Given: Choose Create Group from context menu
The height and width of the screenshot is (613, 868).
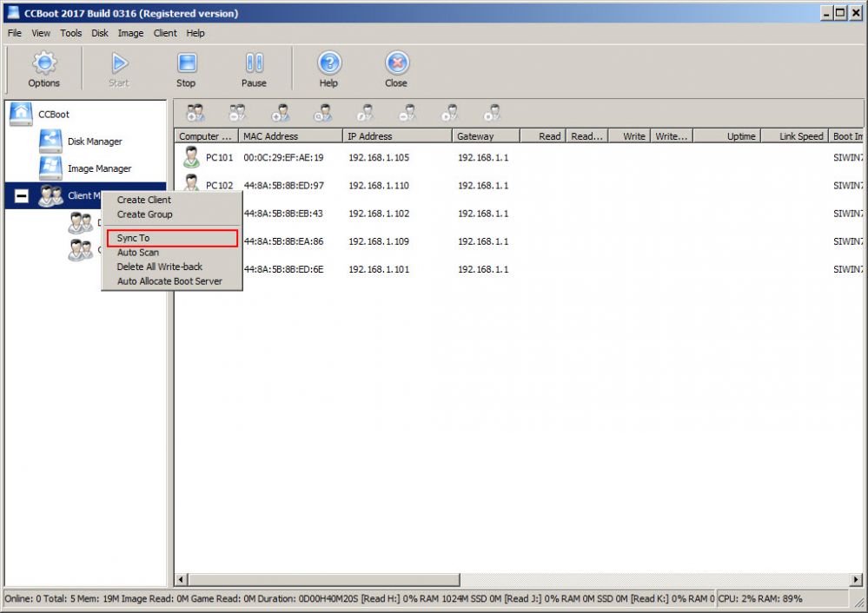Looking at the screenshot, I should click(x=144, y=214).
